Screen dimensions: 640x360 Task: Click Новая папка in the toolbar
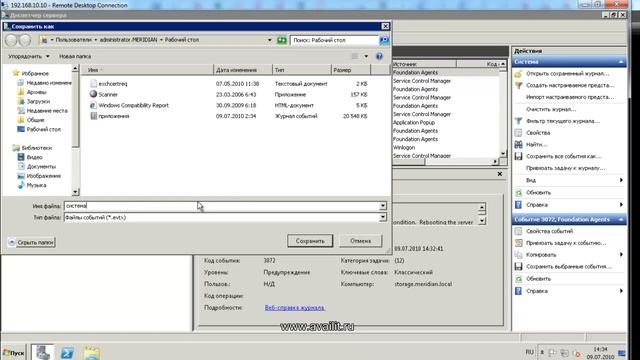click(75, 56)
